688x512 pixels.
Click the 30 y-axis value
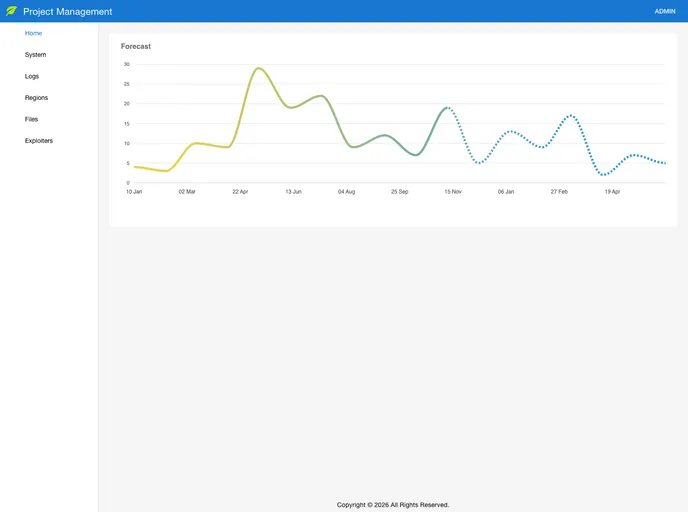tap(127, 64)
